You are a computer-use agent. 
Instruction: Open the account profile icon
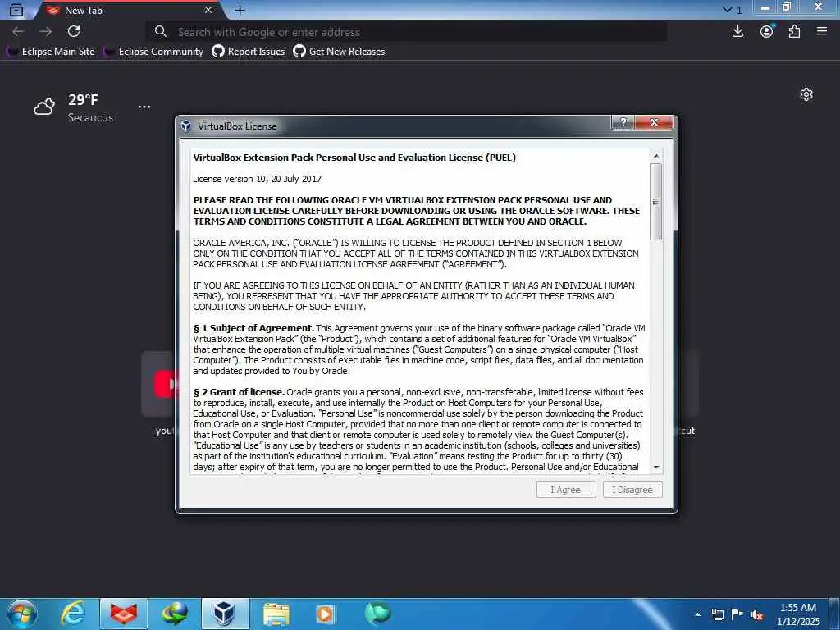click(767, 32)
